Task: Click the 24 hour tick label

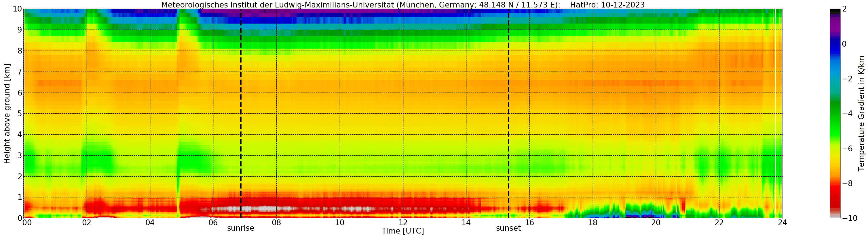Action: [782, 223]
